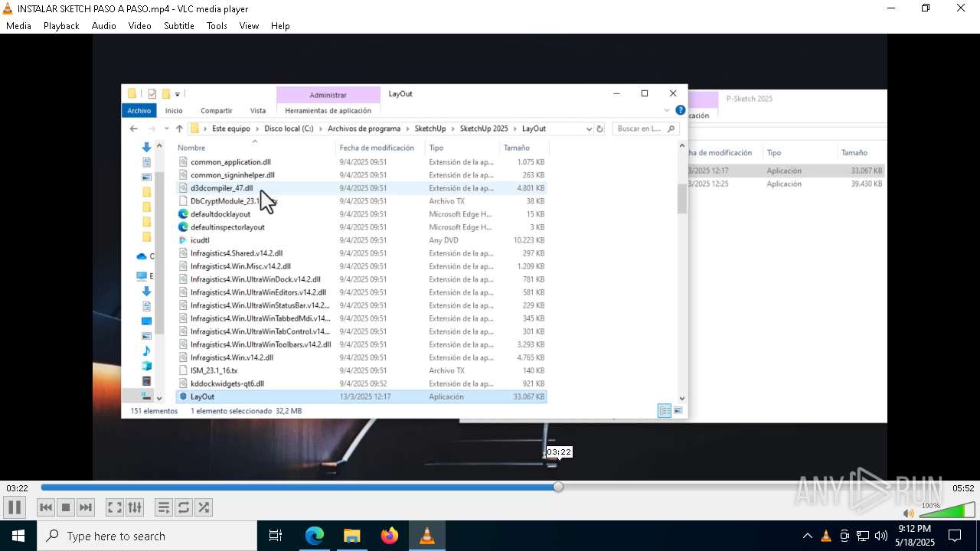Select Inicio ribbon tab

point(174,110)
